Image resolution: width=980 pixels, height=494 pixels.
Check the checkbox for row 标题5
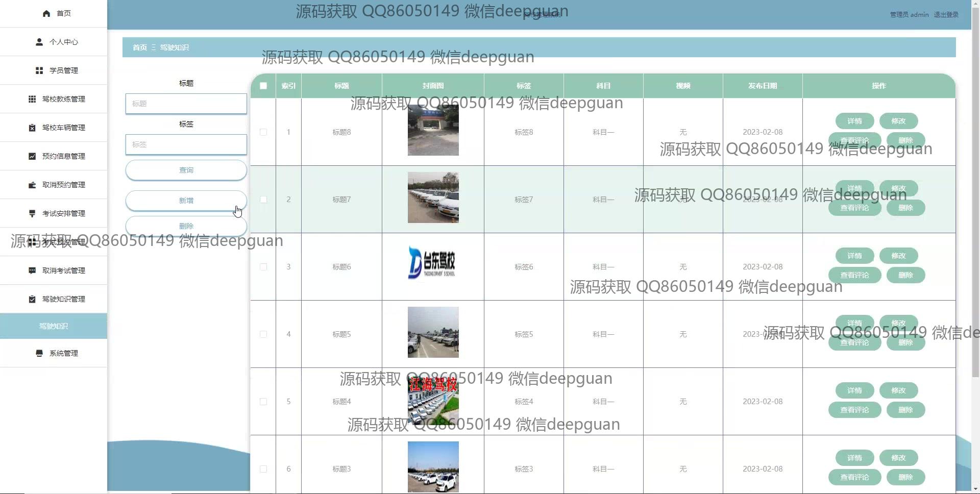coord(263,334)
